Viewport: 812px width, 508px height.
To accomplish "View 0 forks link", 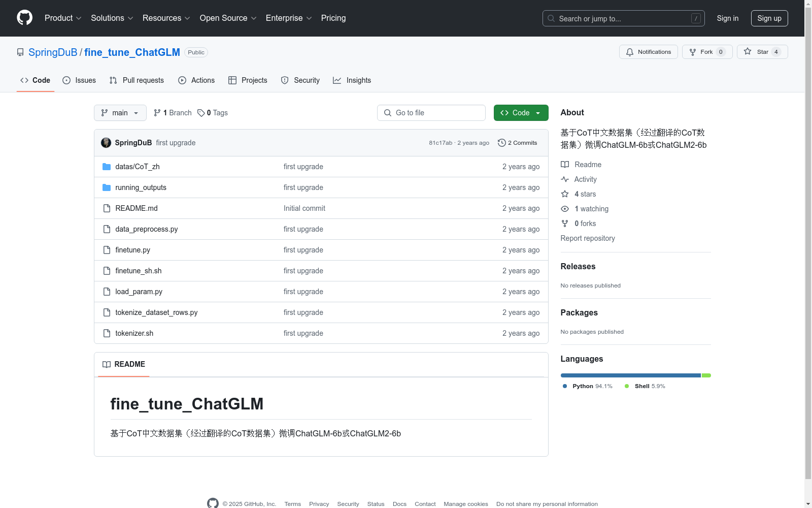I will pyautogui.click(x=579, y=224).
